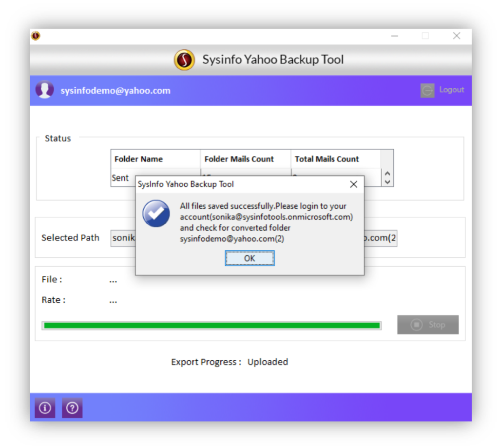Screen dimensions: 499x448
Task: Click the Logout arrow icon
Action: pos(427,90)
